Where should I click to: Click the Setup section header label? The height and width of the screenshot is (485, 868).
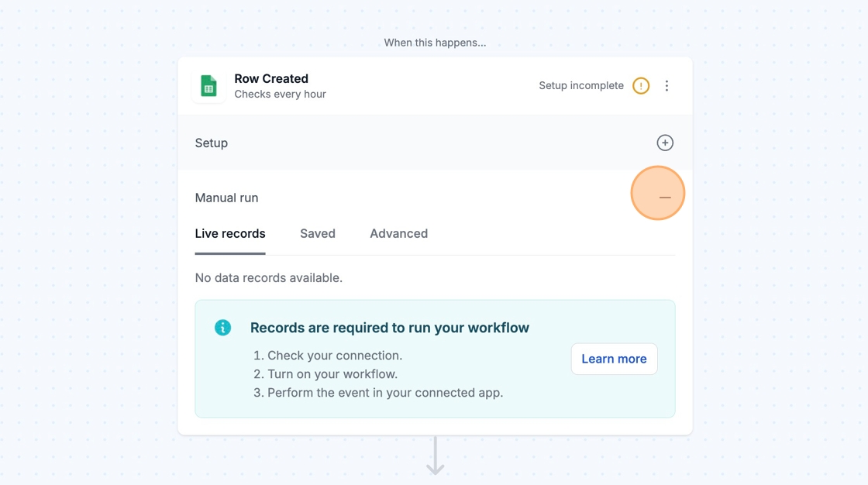212,143
